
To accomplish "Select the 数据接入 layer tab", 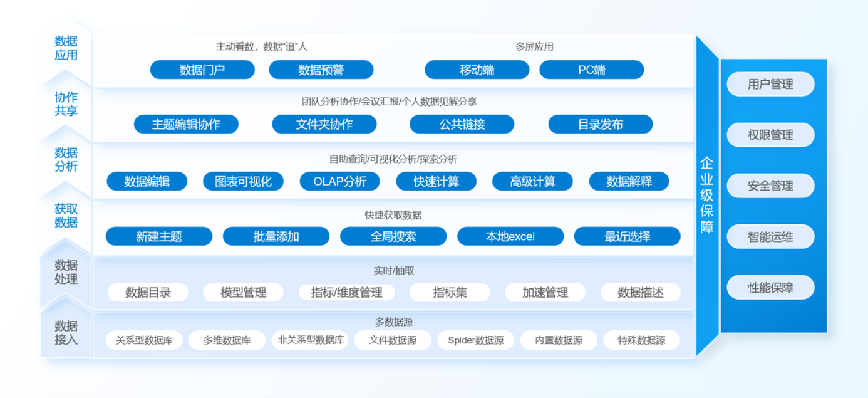I will [66, 333].
